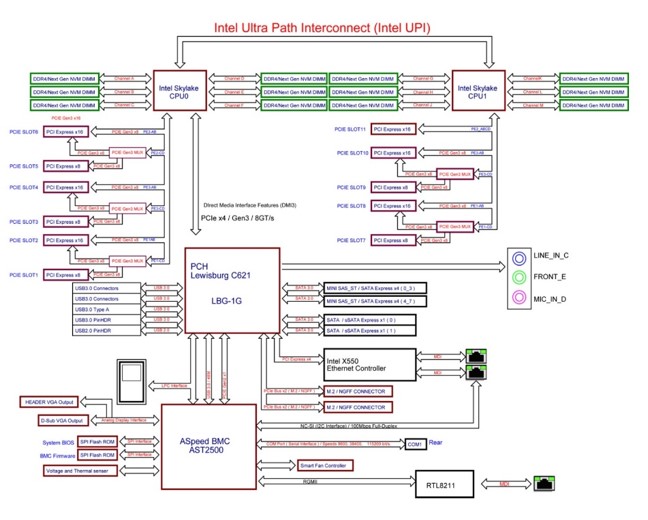Viewport: 648px width, 520px height.
Task: Click the PCI Express x16 box of PCIE SLOT8
Action: pyautogui.click(x=393, y=206)
